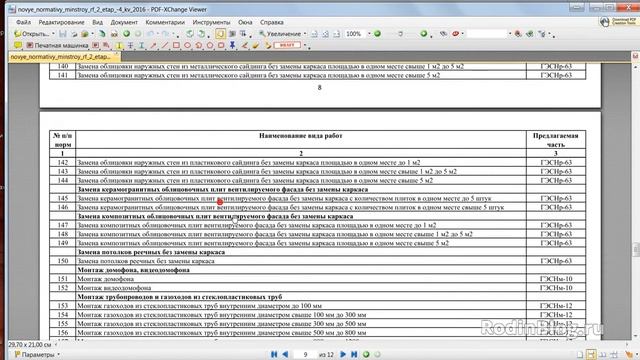This screenshot has width=640, height=360.
Task: Expand the Открыть dropdown arrow
Action: click(53, 34)
